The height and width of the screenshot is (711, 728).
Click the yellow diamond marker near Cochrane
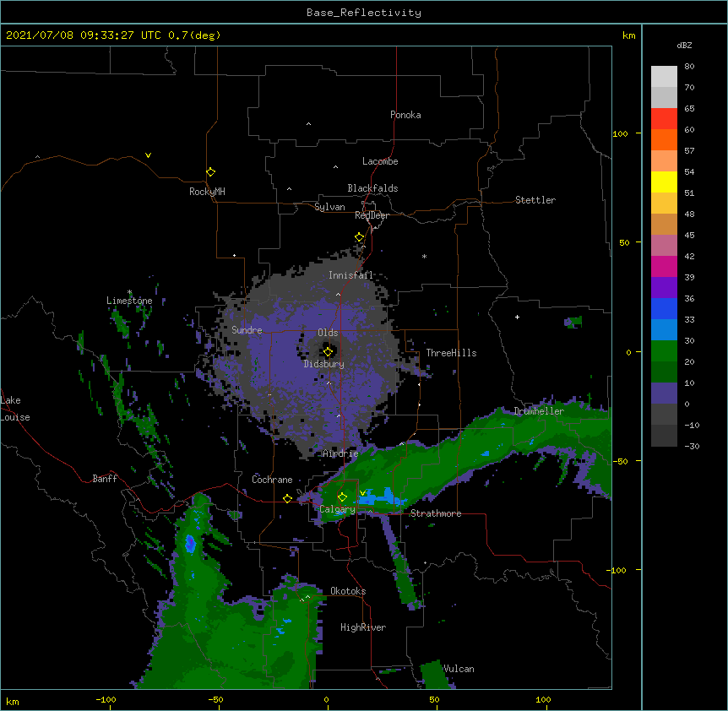coord(287,498)
